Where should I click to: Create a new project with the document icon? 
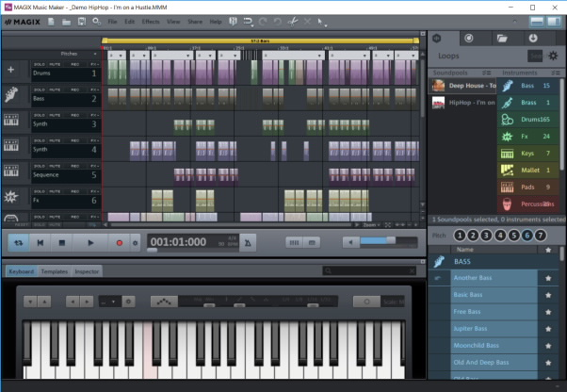[x=51, y=22]
